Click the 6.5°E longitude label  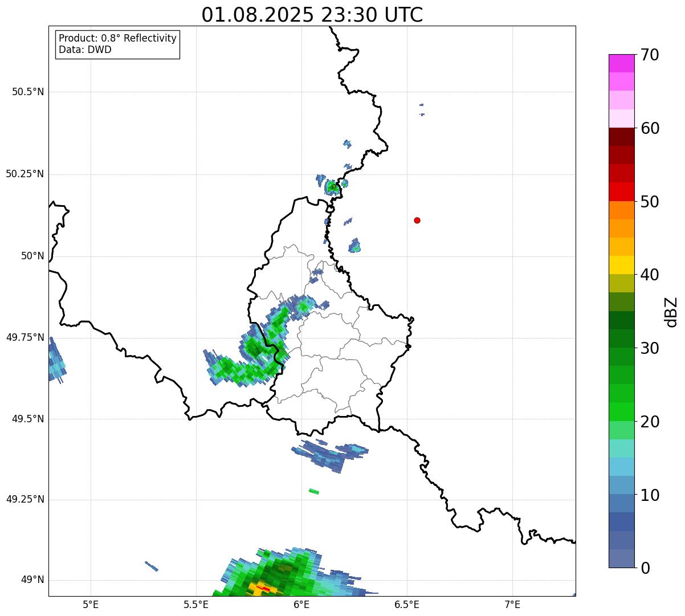pyautogui.click(x=407, y=604)
